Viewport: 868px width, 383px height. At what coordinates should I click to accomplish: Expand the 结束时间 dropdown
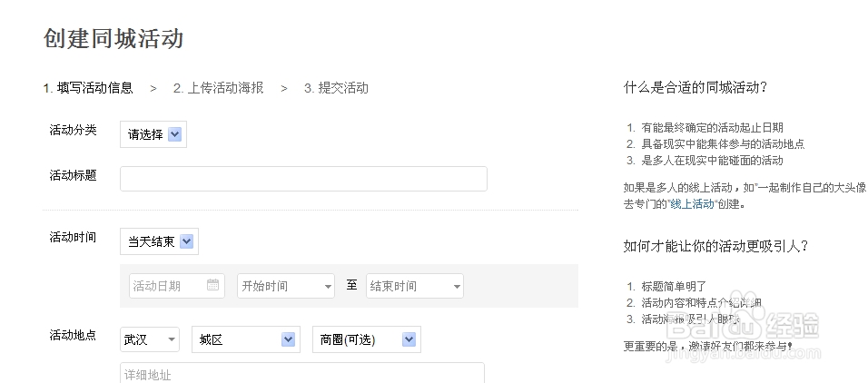coord(415,286)
